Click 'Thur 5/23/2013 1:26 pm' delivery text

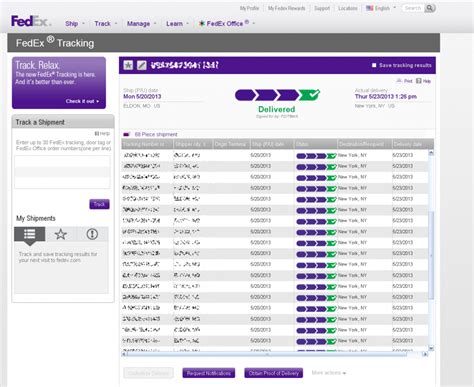tap(386, 96)
